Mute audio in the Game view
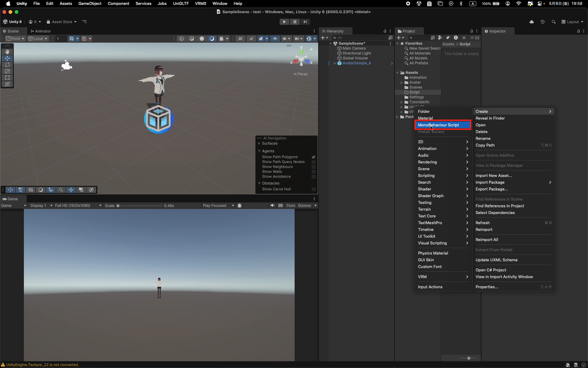Screen dimensions: 588x368 [x=273, y=205]
